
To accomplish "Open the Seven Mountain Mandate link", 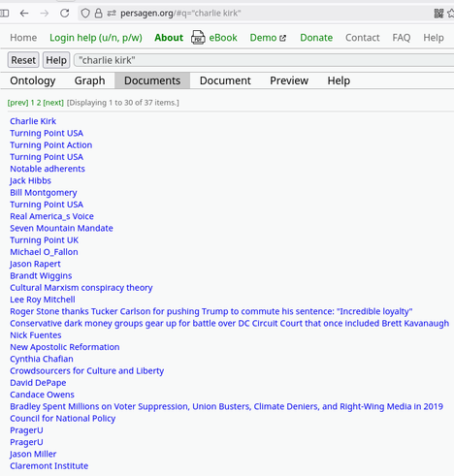I will 61,228.
